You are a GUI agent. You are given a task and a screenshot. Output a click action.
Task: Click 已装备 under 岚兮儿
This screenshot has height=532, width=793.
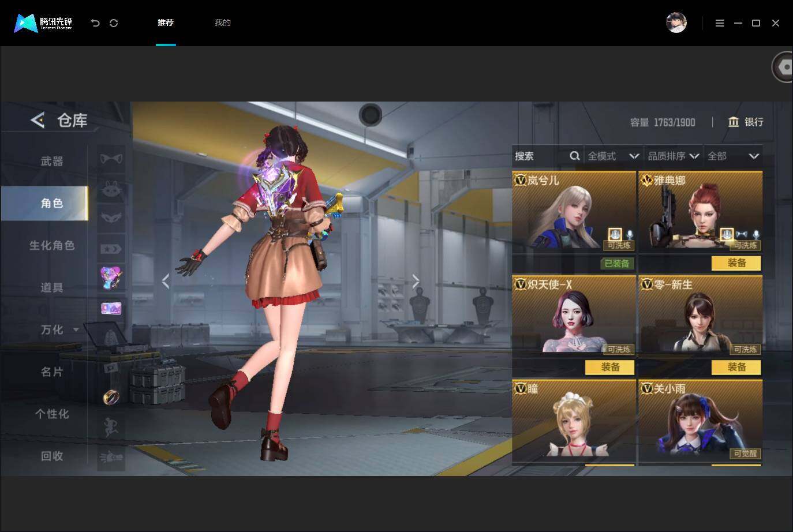tap(618, 263)
